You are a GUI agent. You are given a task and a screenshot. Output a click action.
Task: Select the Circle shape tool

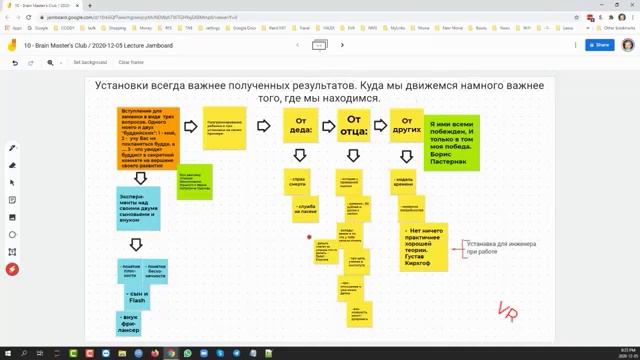point(12,235)
